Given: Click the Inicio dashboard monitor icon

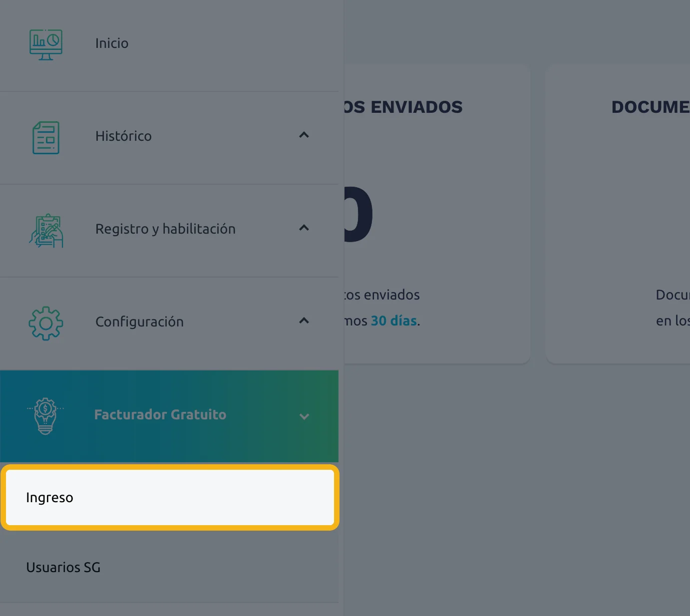Looking at the screenshot, I should [x=46, y=45].
